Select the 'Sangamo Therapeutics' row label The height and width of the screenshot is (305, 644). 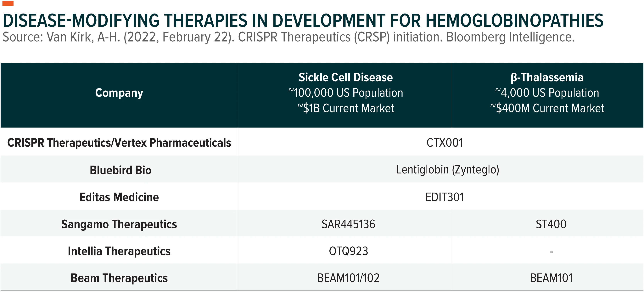point(119,224)
